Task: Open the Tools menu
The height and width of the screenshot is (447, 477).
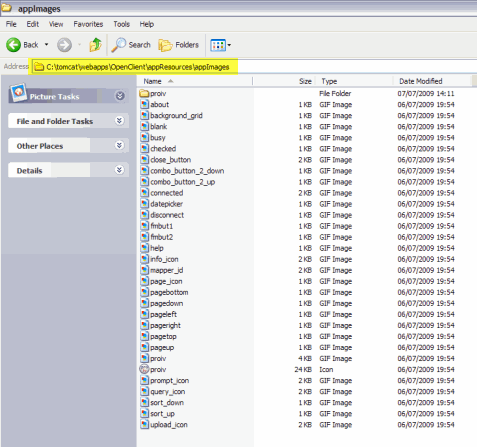Action: 121,24
